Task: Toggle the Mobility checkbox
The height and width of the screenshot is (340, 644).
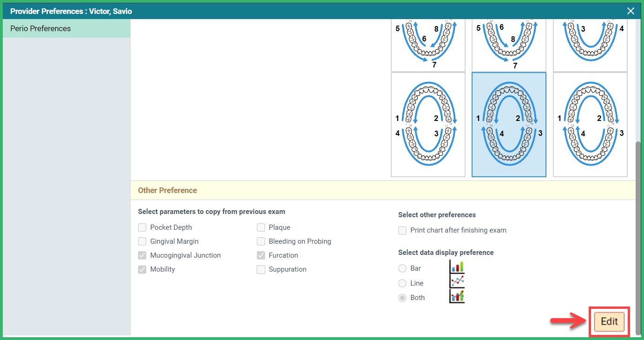Action: click(x=142, y=269)
